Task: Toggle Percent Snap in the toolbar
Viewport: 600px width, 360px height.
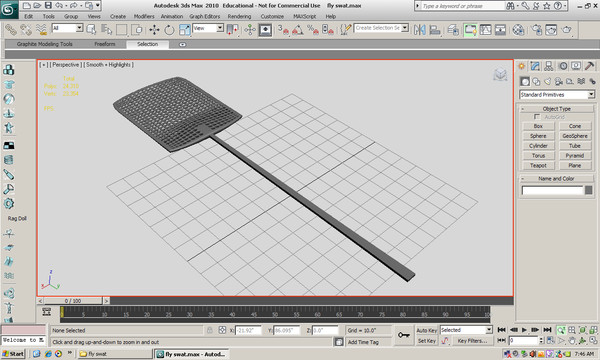Action: [313, 30]
